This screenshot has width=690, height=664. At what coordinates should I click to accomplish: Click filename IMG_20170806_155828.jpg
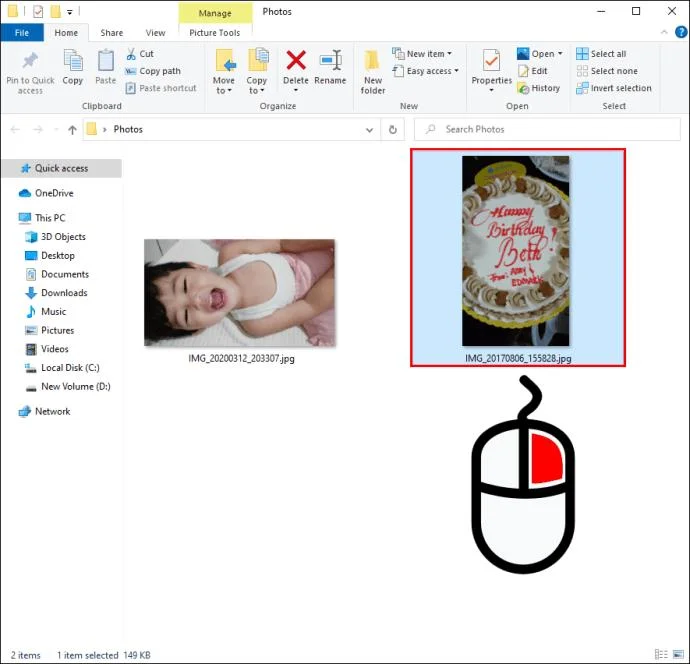pos(518,359)
